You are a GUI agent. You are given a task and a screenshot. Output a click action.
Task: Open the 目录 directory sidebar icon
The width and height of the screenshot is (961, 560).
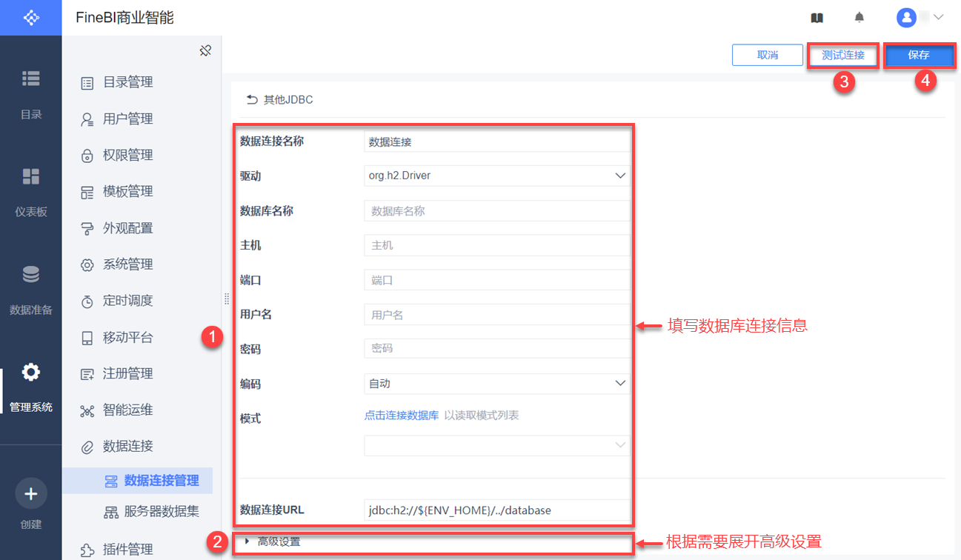point(30,78)
